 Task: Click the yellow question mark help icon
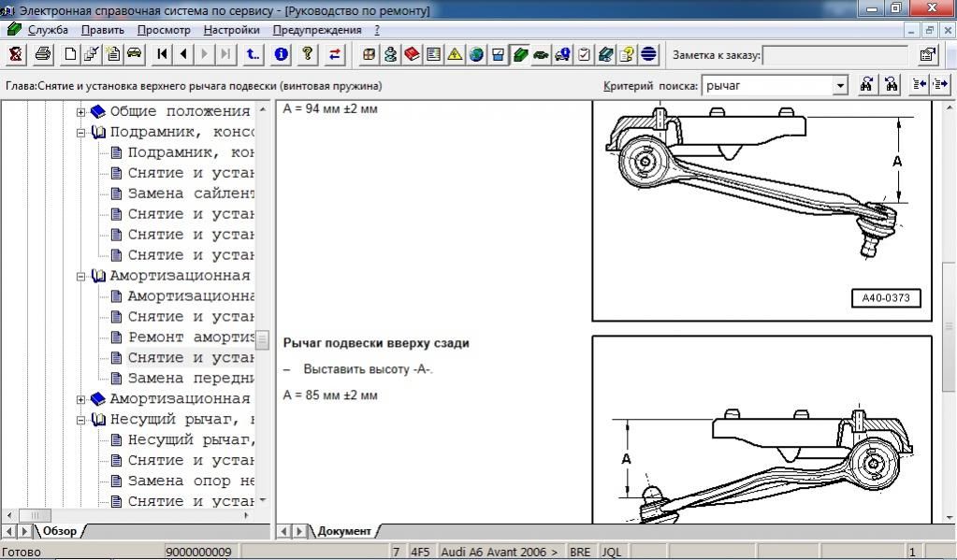coord(308,55)
